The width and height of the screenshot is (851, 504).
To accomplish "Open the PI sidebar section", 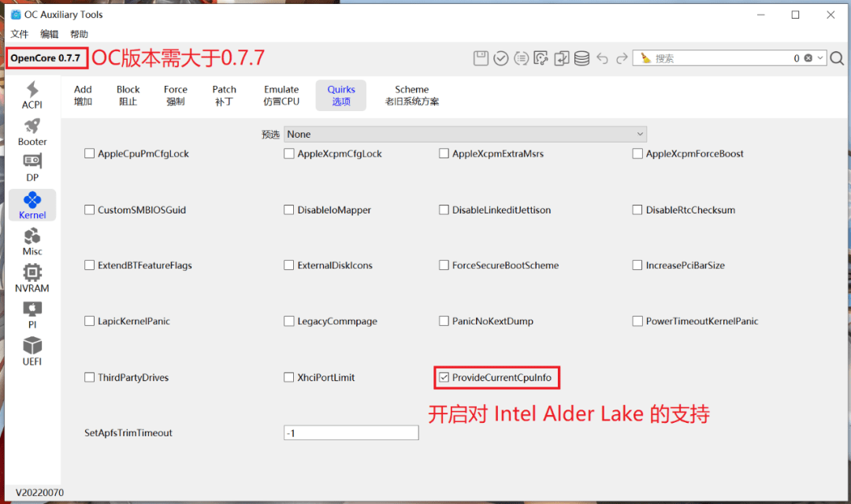I will [x=32, y=315].
